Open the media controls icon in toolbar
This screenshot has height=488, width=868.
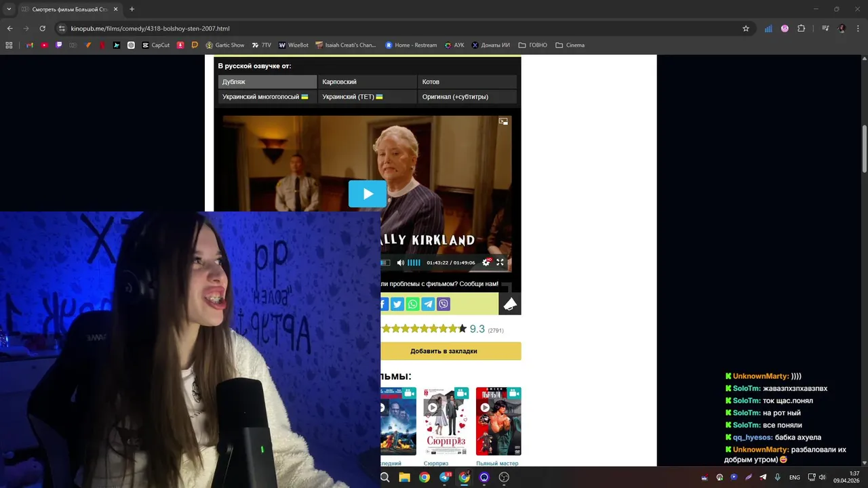click(x=825, y=28)
